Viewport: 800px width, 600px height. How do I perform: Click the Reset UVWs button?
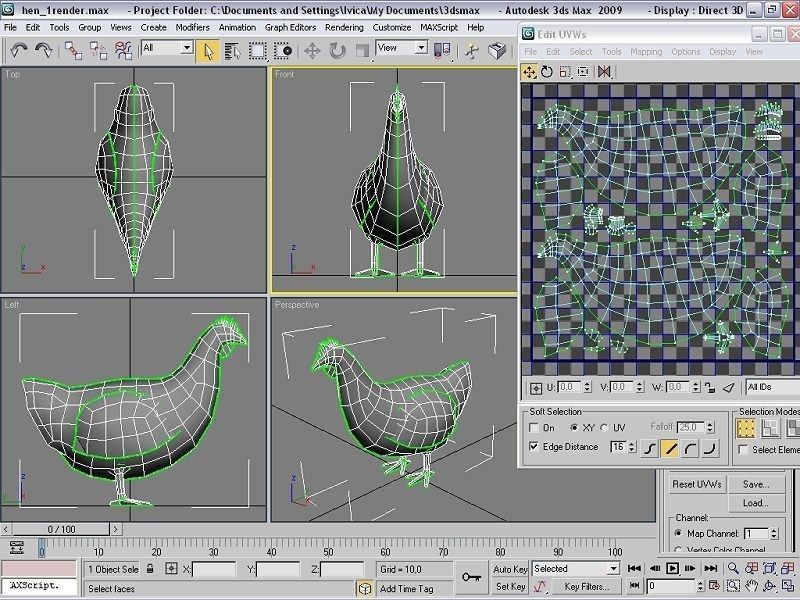pos(696,484)
